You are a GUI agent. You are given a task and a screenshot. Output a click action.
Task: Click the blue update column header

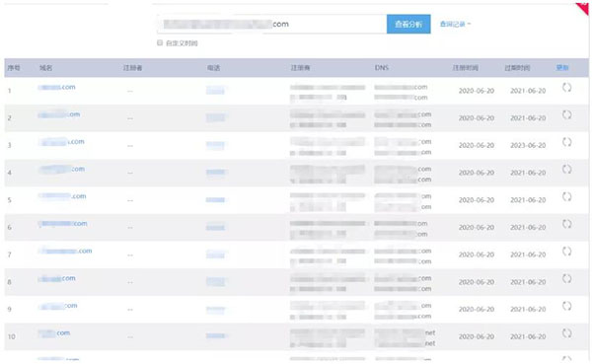coord(562,68)
